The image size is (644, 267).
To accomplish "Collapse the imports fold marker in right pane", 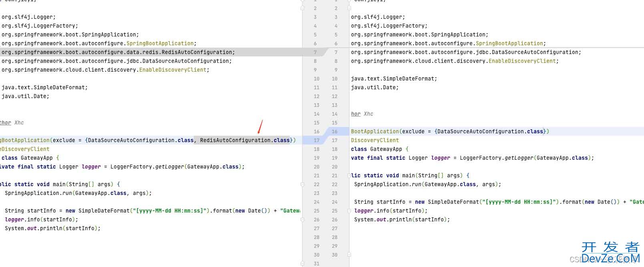I will [x=349, y=8].
